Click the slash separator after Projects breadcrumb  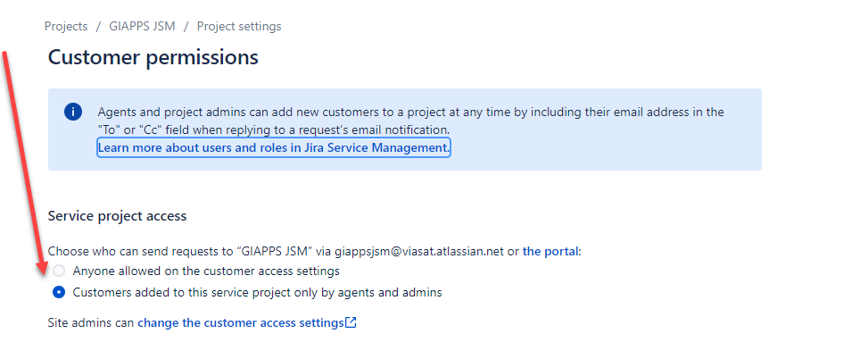(98, 26)
